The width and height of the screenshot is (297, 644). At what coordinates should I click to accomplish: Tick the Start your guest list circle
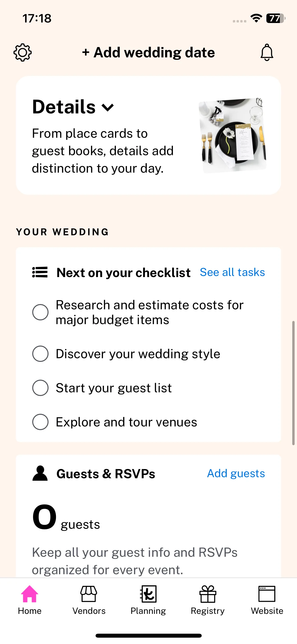40,388
